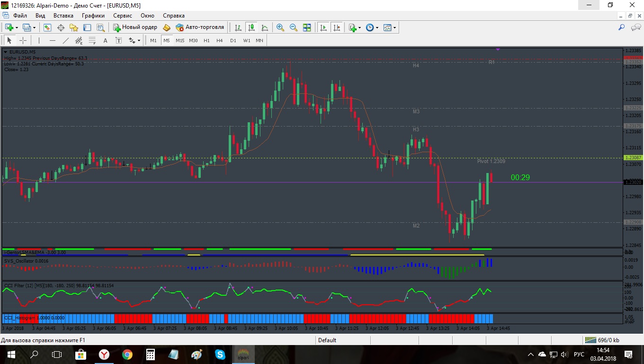Screen dimensions: 644x364
Task: Select the Cursor arrow tool
Action: click(x=9, y=40)
